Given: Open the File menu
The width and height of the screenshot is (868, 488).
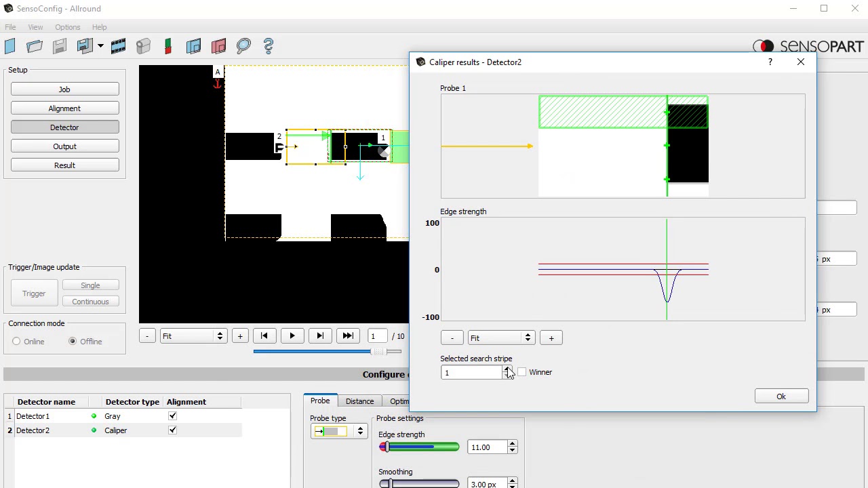Looking at the screenshot, I should [11, 27].
